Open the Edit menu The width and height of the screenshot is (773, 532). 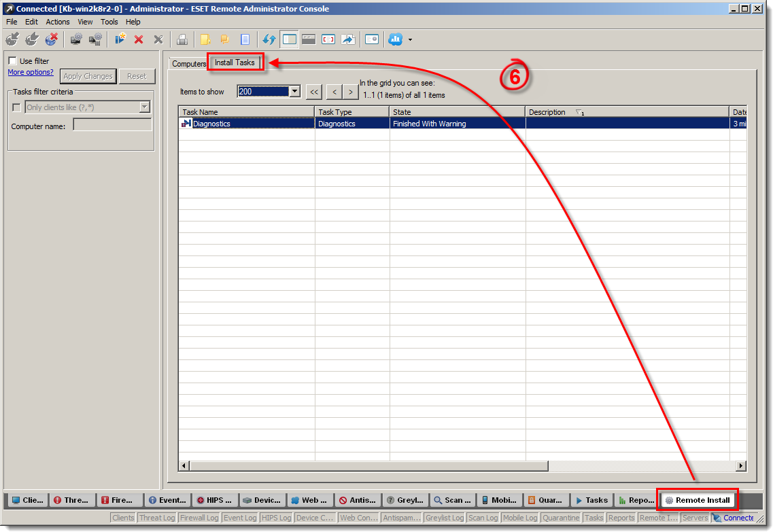31,22
